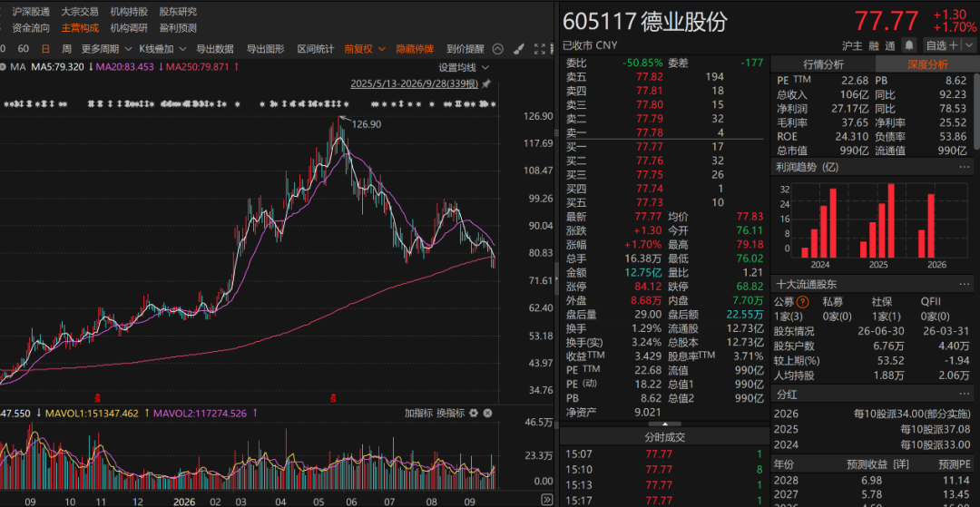Click the 换指标 button
The width and height of the screenshot is (980, 507).
pyautogui.click(x=451, y=414)
